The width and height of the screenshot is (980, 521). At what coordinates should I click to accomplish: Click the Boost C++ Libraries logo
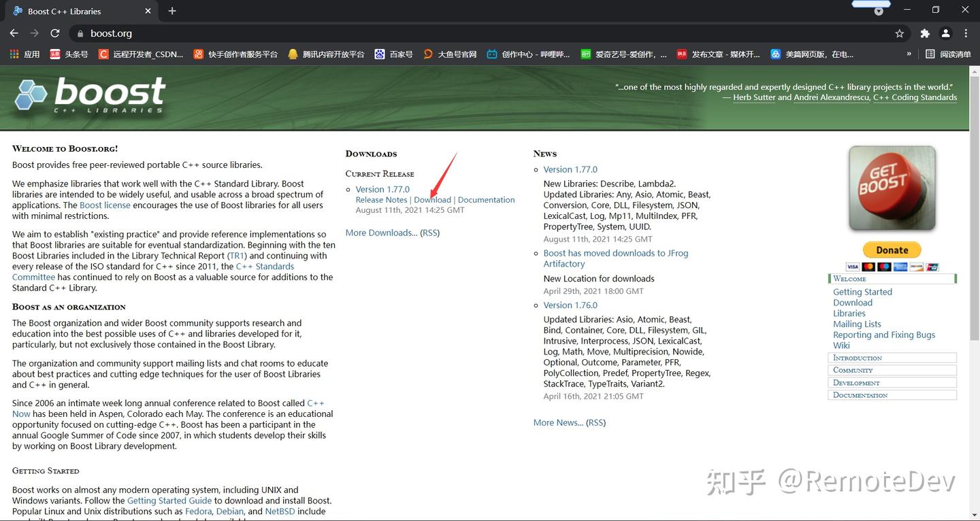[88, 95]
